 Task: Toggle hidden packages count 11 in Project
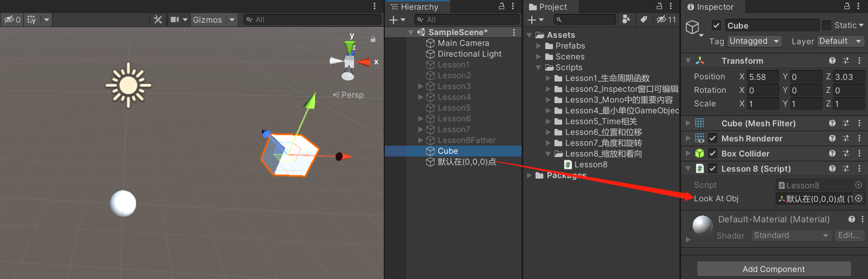666,19
